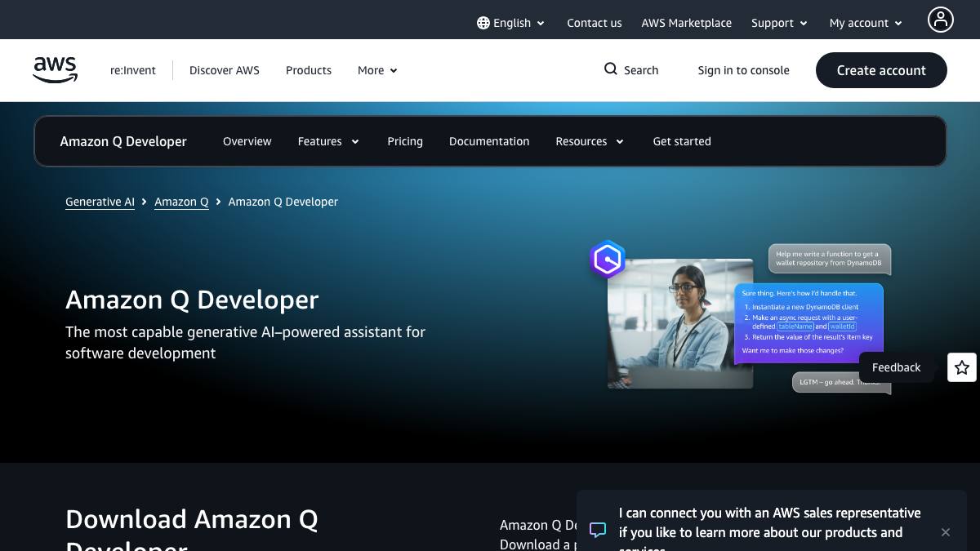Open the My account dropdown
The height and width of the screenshot is (551, 980).
coord(866,23)
